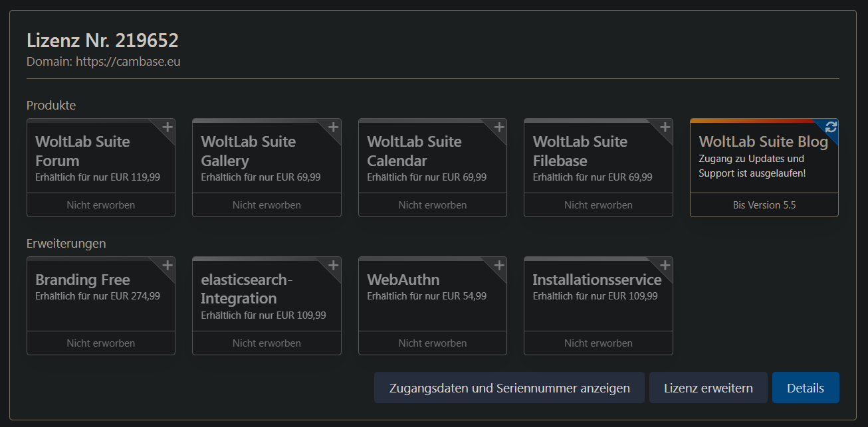Show Zugangsdaten und Seriennummer anzeigen
868x427 pixels.
pyautogui.click(x=509, y=388)
